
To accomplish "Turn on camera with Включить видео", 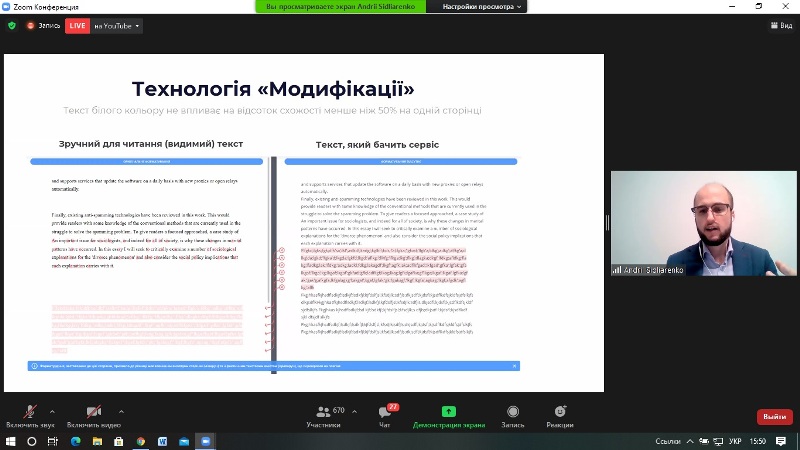I will click(94, 416).
